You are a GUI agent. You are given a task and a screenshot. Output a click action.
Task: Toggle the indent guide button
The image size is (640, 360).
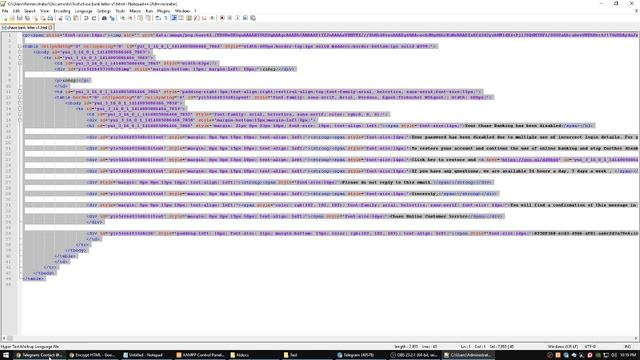click(x=174, y=18)
